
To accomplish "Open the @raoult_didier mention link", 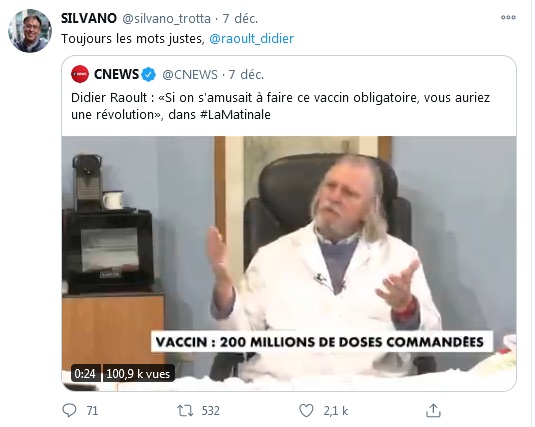I will pyautogui.click(x=251, y=39).
